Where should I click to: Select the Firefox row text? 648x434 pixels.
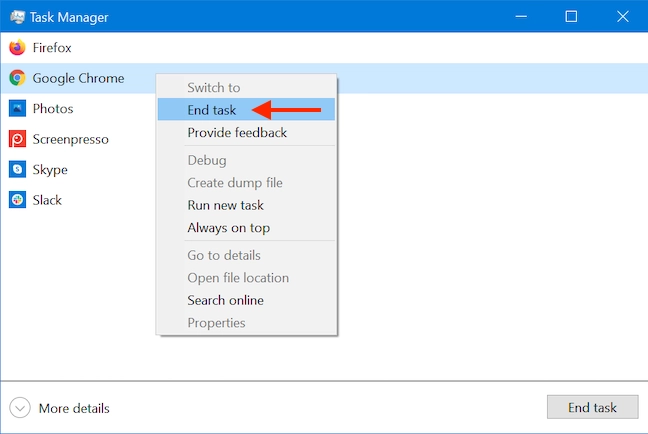pos(52,48)
